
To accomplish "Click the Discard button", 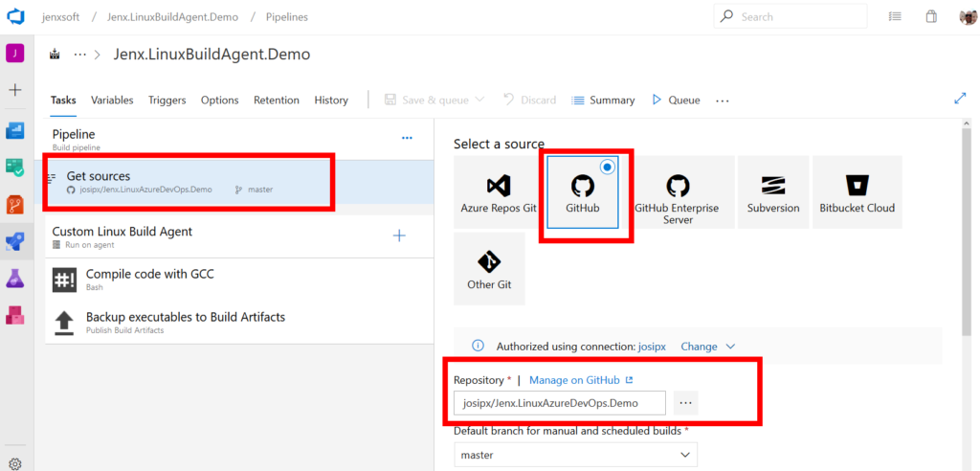I will 530,101.
